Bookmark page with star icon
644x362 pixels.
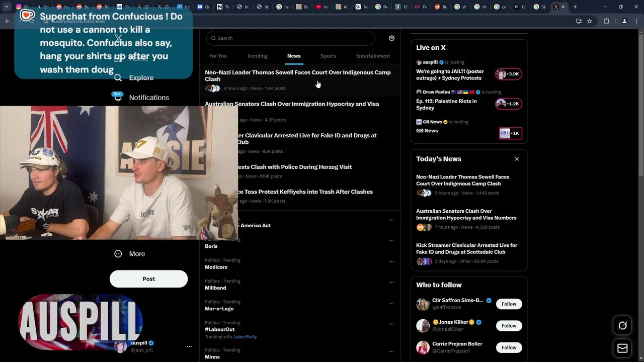tap(590, 21)
